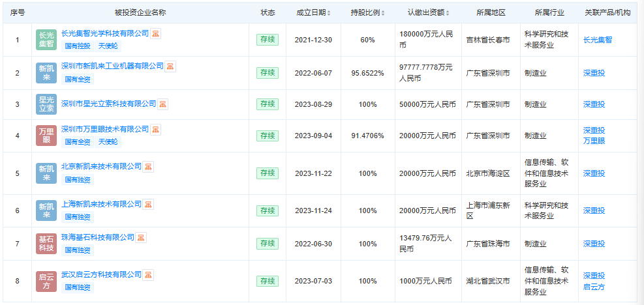Click the orange icon beside 深圳市星光立索科技有限公司
The height and width of the screenshot is (305, 644).
point(163,104)
